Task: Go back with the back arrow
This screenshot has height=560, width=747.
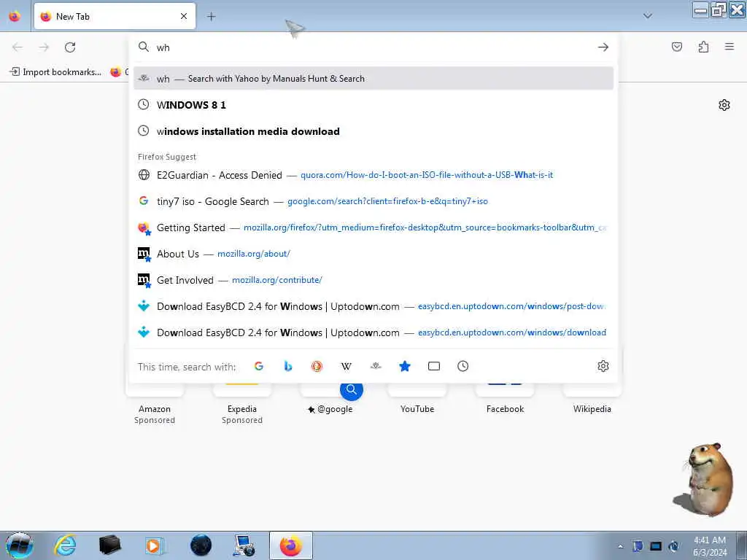Action: click(x=18, y=47)
